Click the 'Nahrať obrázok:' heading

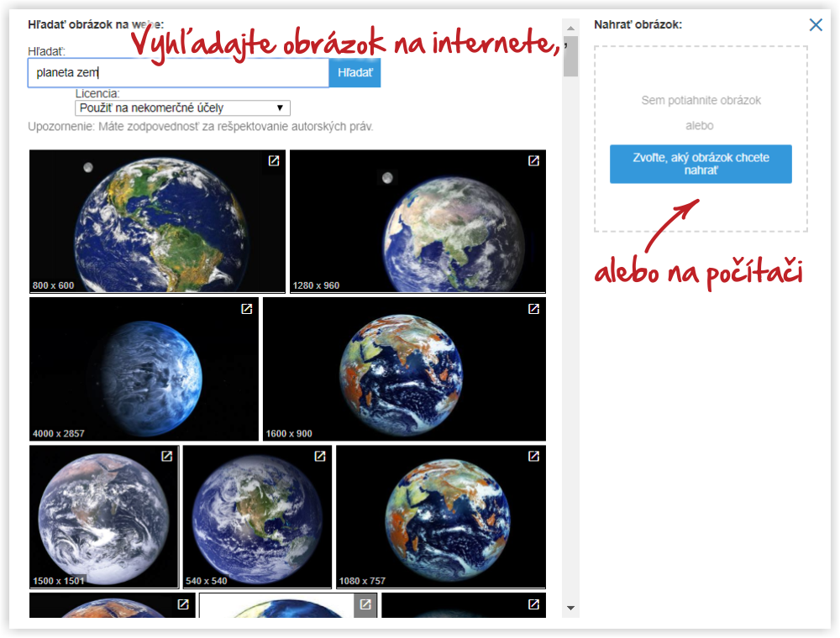coord(638,24)
